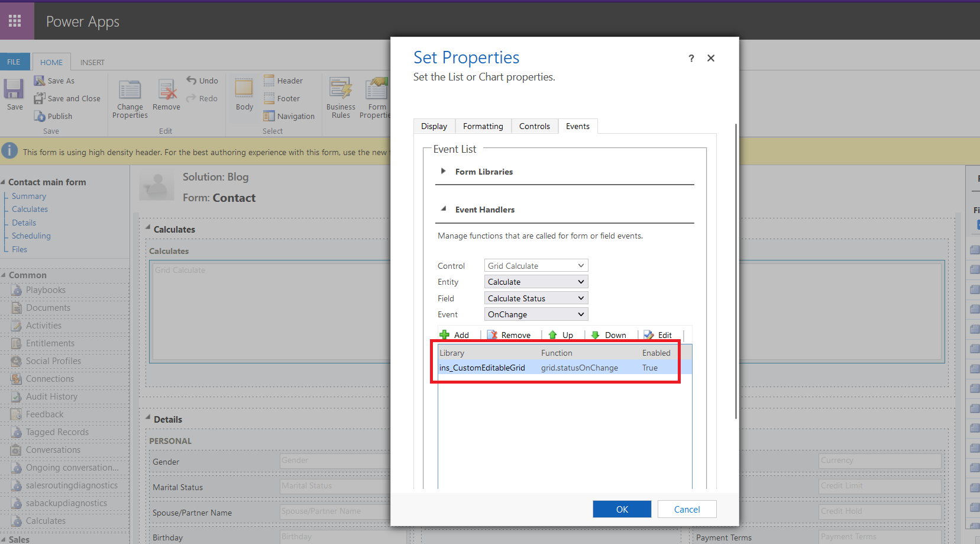Collapse the Details form section

click(148, 417)
